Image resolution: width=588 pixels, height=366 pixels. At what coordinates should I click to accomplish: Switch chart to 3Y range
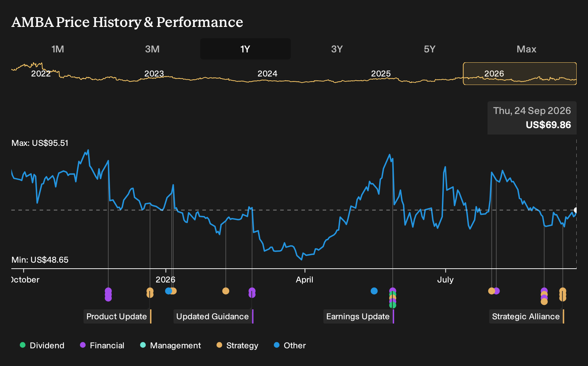tap(337, 49)
